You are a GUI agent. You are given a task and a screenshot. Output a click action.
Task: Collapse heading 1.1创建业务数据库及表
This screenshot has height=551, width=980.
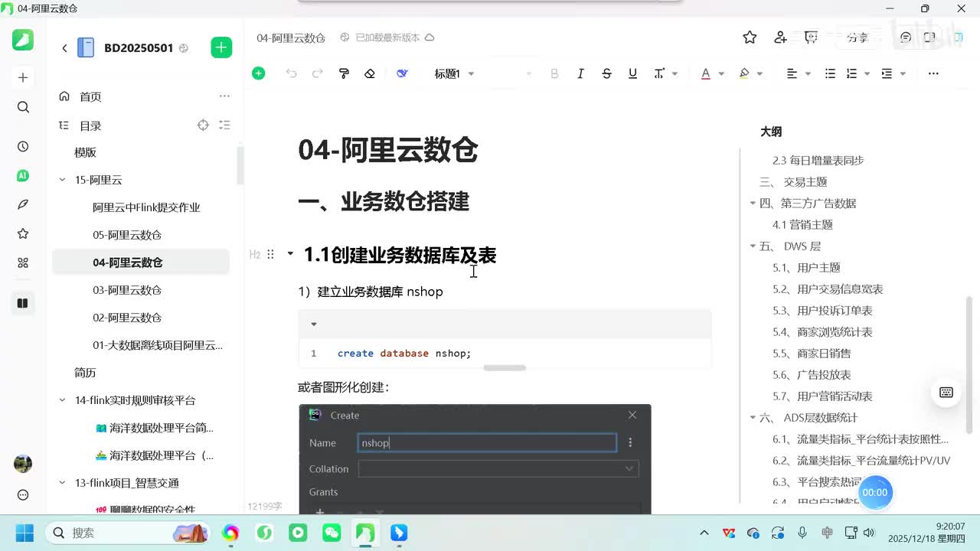[x=290, y=253]
